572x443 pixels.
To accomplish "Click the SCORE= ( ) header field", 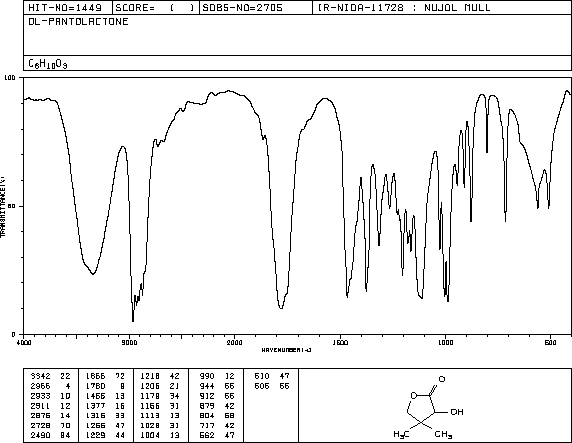I will pos(156,8).
